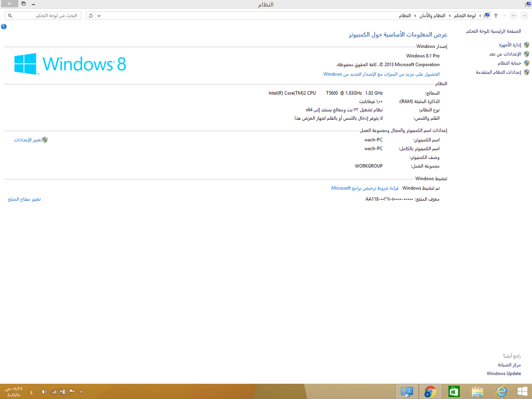Refresh the address bar location
This screenshot has width=532, height=399.
pos(90,16)
